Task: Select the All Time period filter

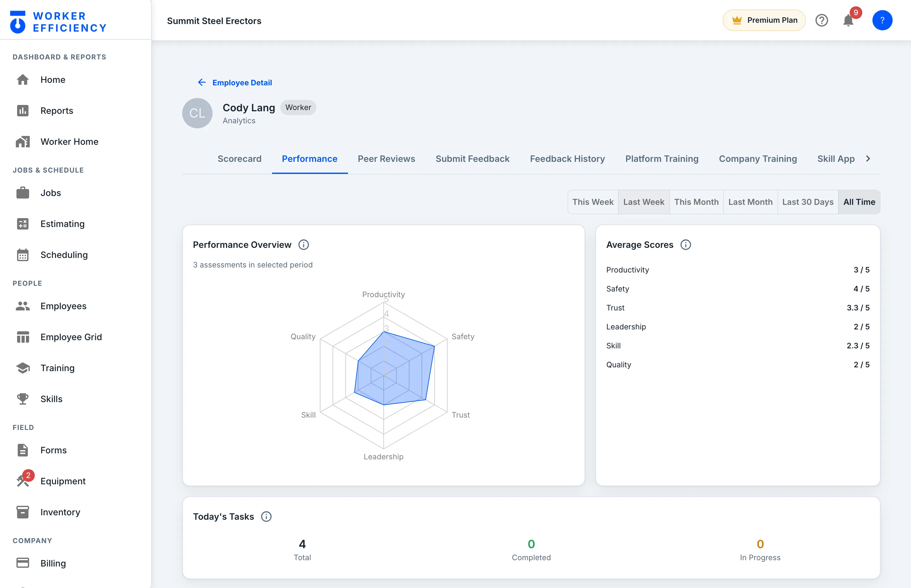Action: tap(859, 202)
